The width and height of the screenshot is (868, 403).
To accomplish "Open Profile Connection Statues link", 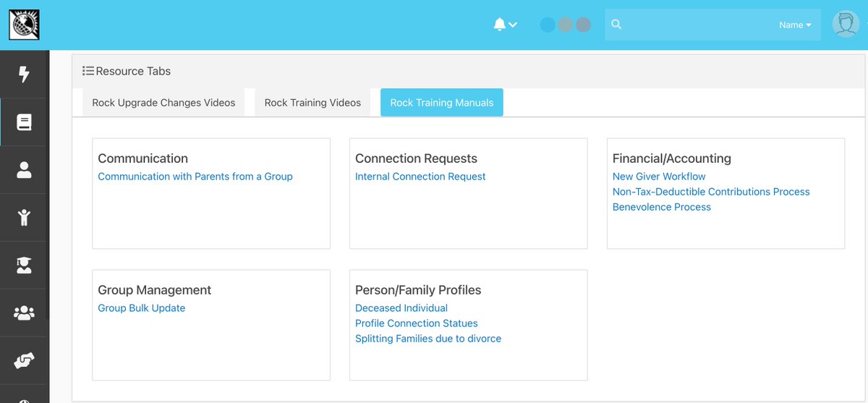I will pyautogui.click(x=417, y=323).
